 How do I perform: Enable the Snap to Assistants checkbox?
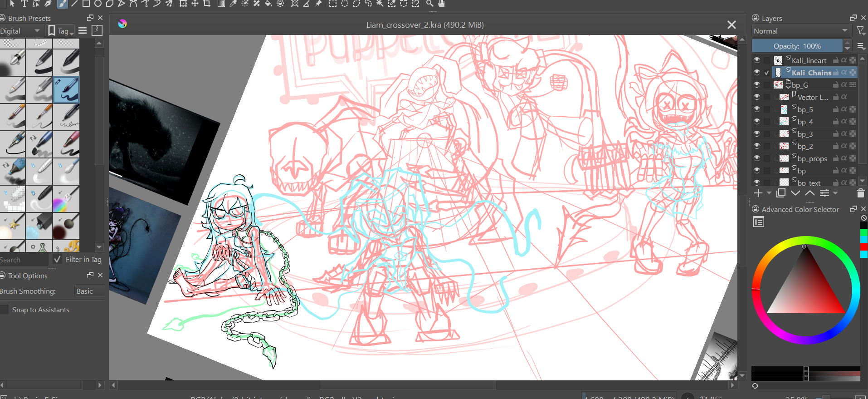[5, 310]
